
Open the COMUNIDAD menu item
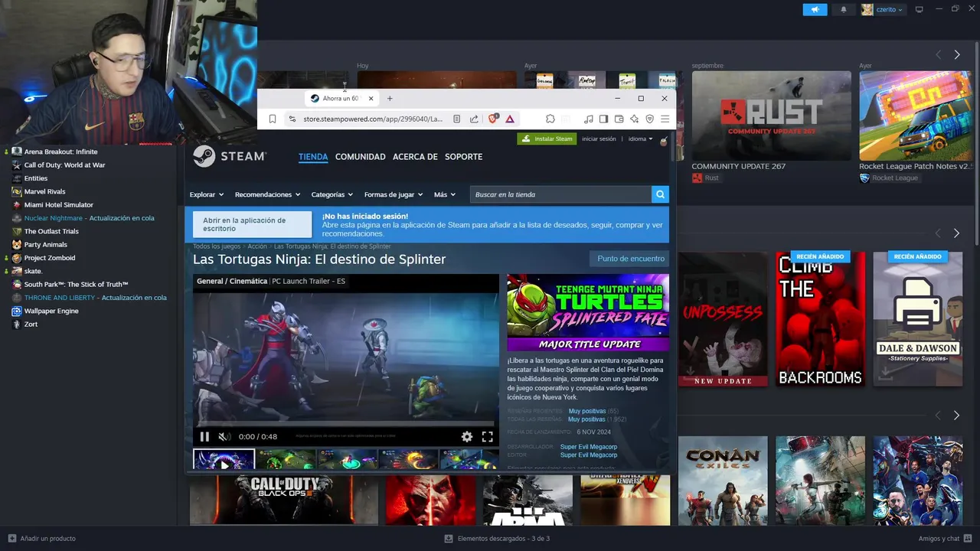[361, 156]
